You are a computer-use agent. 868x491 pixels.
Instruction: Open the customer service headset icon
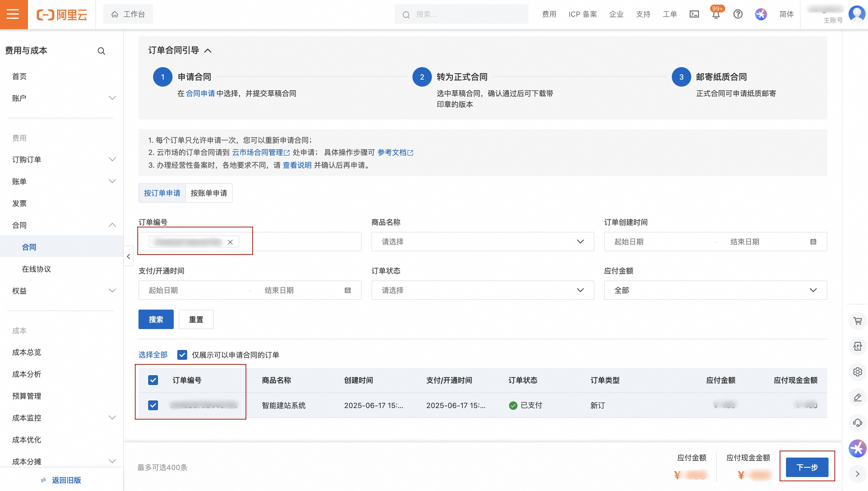[857, 423]
